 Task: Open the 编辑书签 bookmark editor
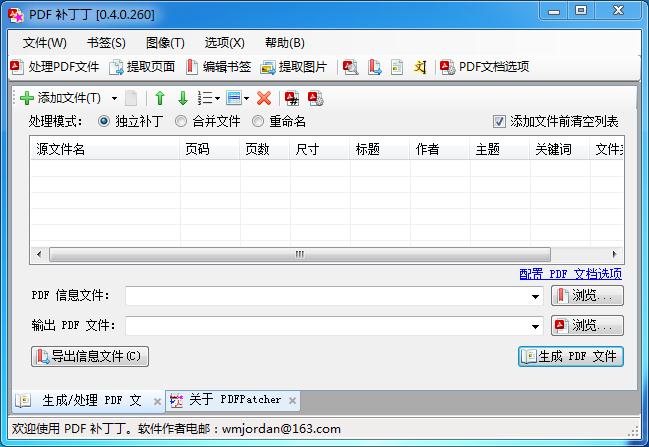tap(218, 67)
